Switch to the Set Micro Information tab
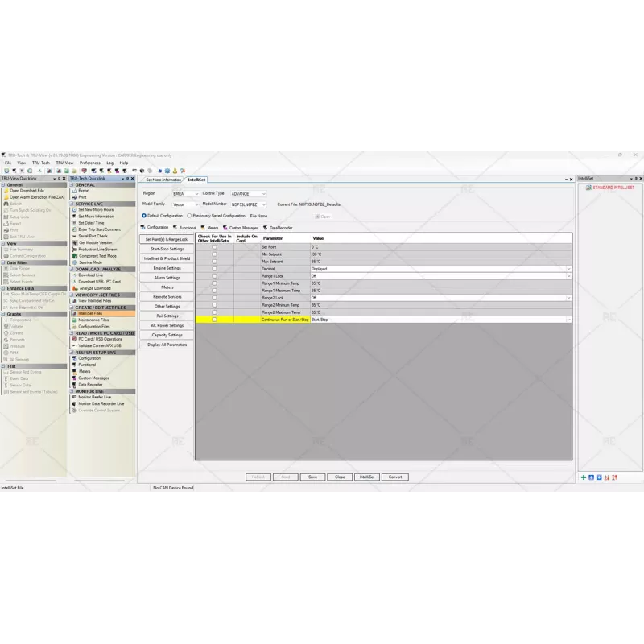Image resolution: width=644 pixels, height=644 pixels. tap(163, 180)
